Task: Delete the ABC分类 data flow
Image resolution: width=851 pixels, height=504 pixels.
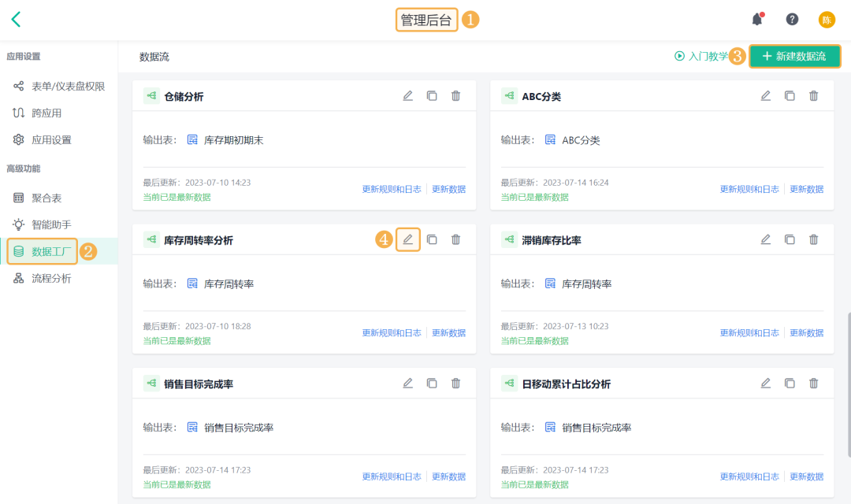Action: point(814,96)
